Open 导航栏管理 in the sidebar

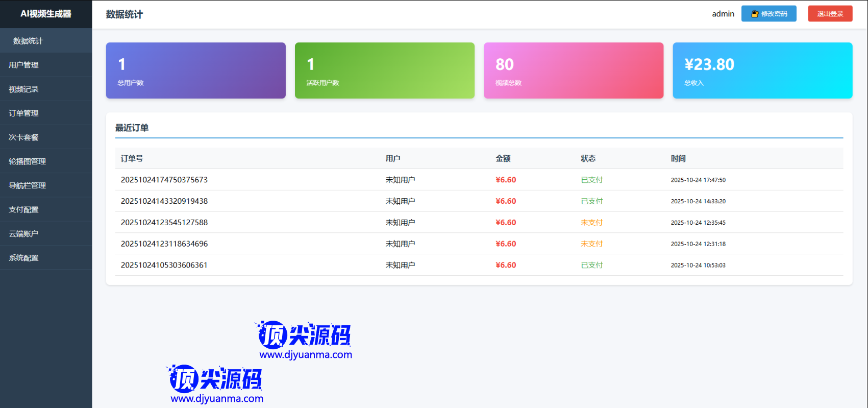[x=28, y=185]
